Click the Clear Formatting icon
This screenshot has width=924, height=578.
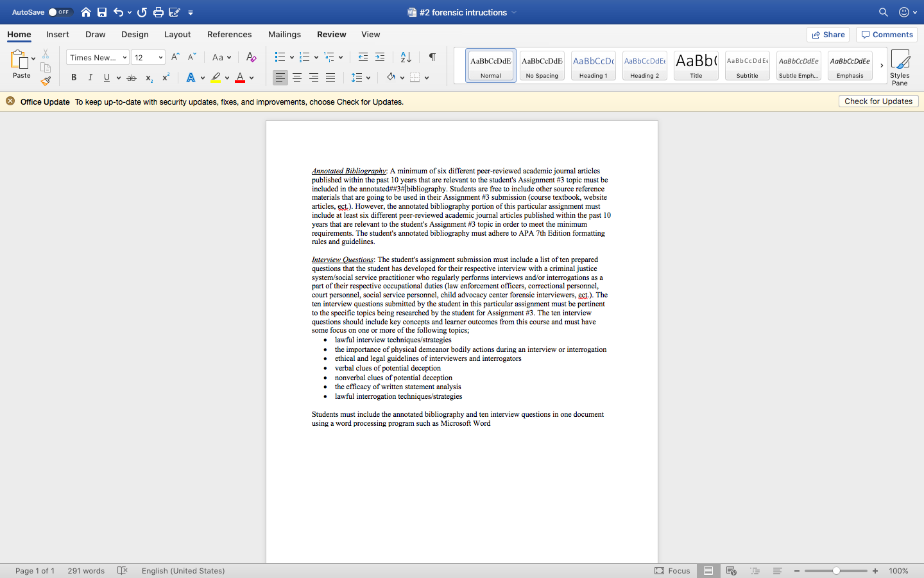click(252, 57)
